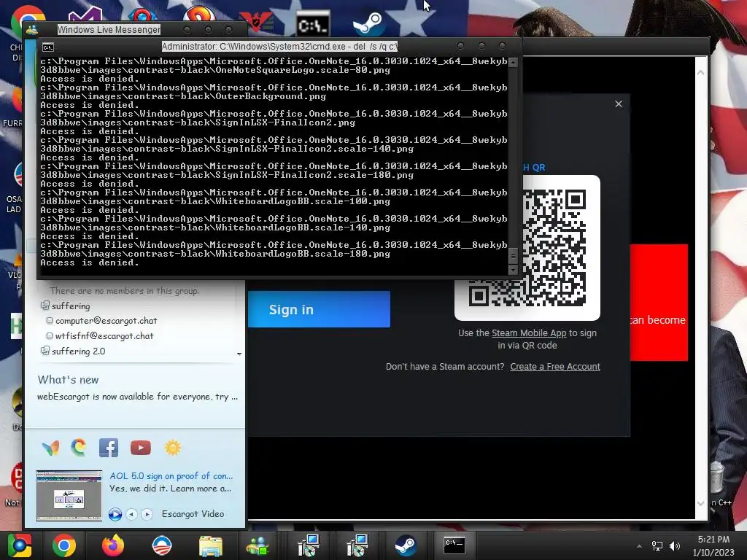Switch to Windows Live Messenger taskbar icon

click(x=258, y=545)
